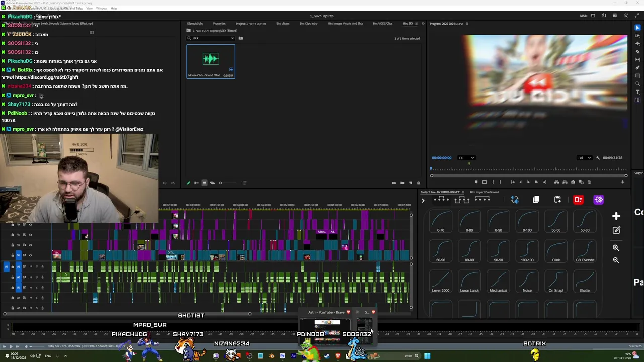Viewport: 644px width, 362px height.
Task: Apply the Shutter easing preset
Action: [x=585, y=282]
